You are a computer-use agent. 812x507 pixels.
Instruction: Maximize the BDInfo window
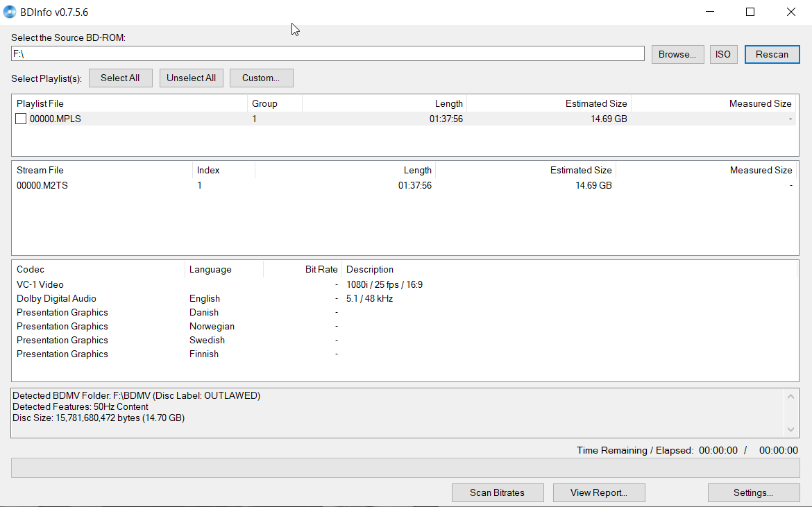click(x=750, y=12)
